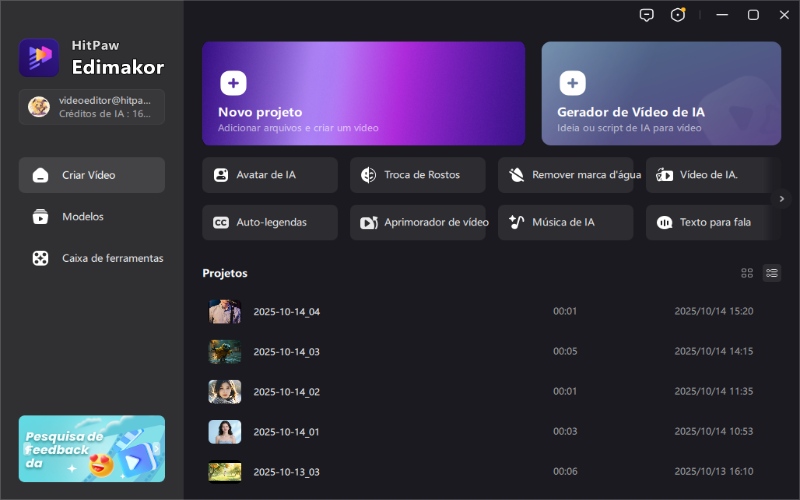Click the Caixa de ferramentas icon
This screenshot has height=500, width=800.
click(x=40, y=258)
